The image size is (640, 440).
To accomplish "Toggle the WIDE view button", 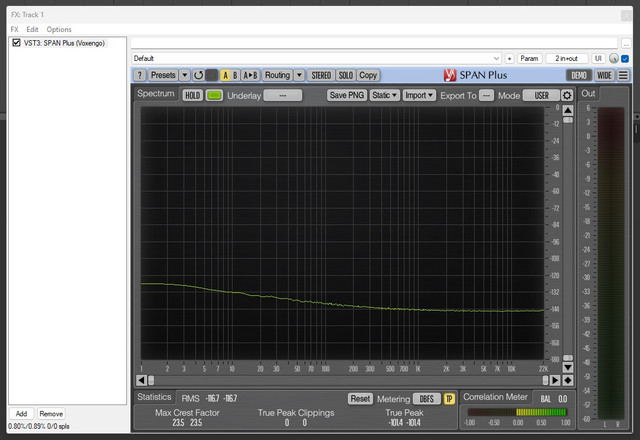I will tap(604, 75).
